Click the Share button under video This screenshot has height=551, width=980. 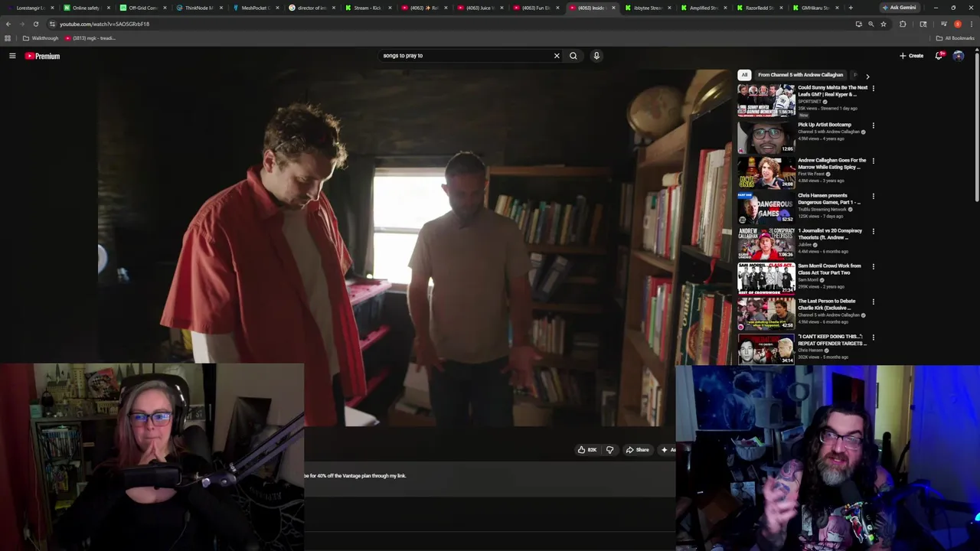[x=637, y=450]
